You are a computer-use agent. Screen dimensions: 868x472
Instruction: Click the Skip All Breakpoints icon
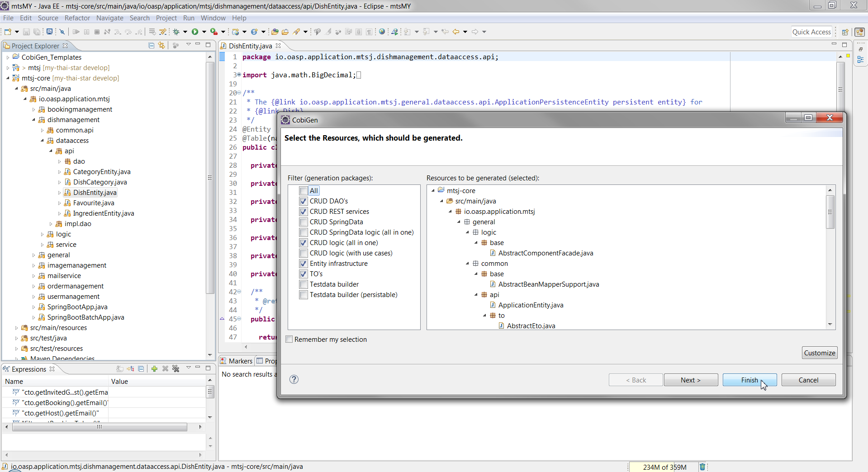[62, 32]
